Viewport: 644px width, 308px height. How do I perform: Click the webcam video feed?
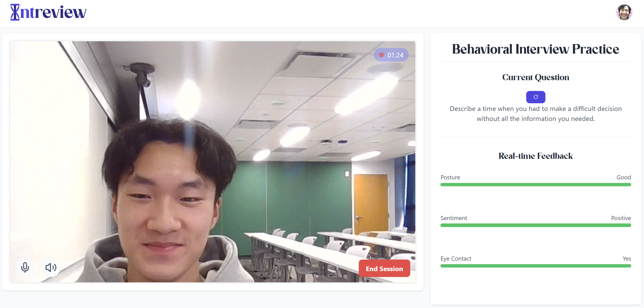[213, 161]
